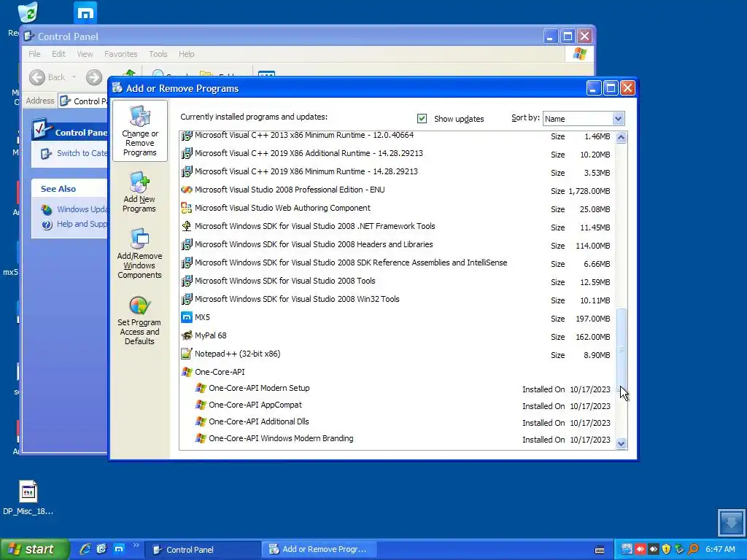This screenshot has width=747, height=560.
Task: Click Switch to Category View link
Action: (x=82, y=153)
